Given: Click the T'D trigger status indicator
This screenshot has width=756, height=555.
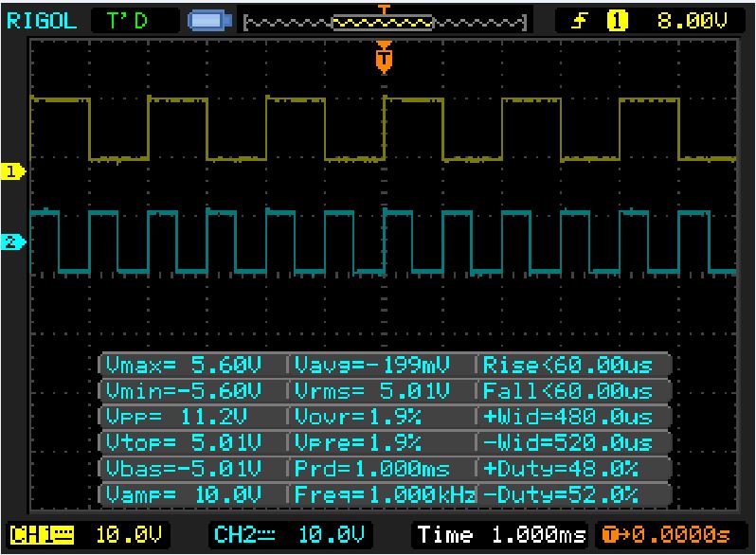Looking at the screenshot, I should (127, 21).
